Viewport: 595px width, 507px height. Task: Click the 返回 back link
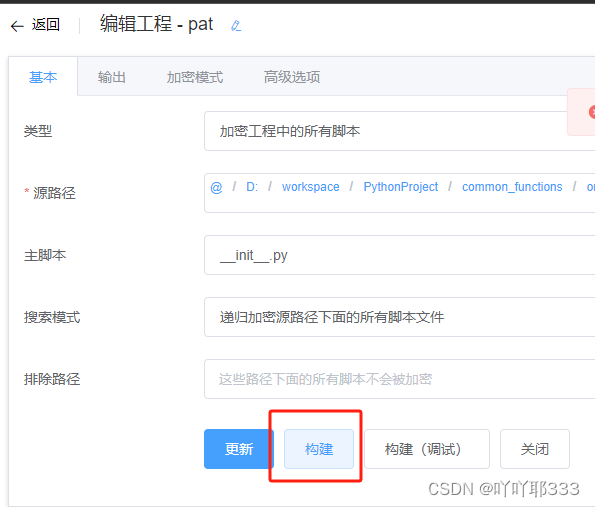click(x=46, y=25)
